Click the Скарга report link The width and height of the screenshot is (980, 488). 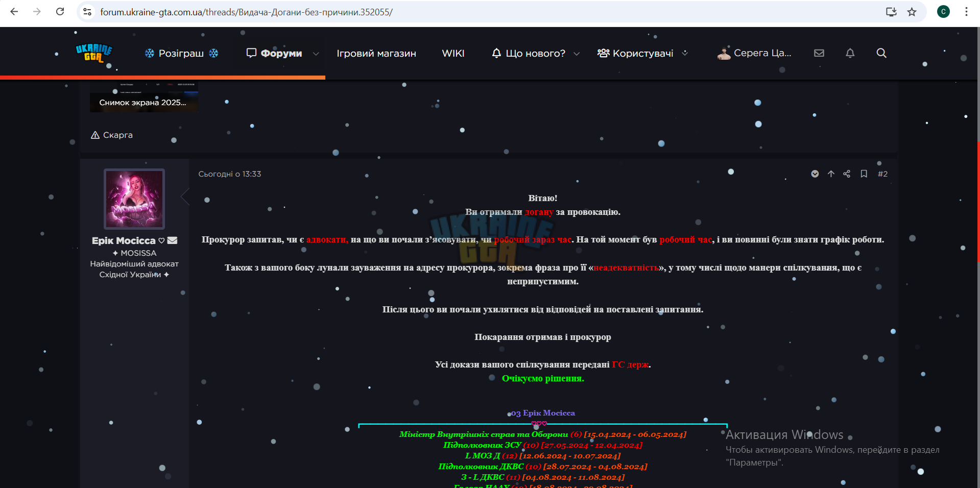(x=112, y=135)
